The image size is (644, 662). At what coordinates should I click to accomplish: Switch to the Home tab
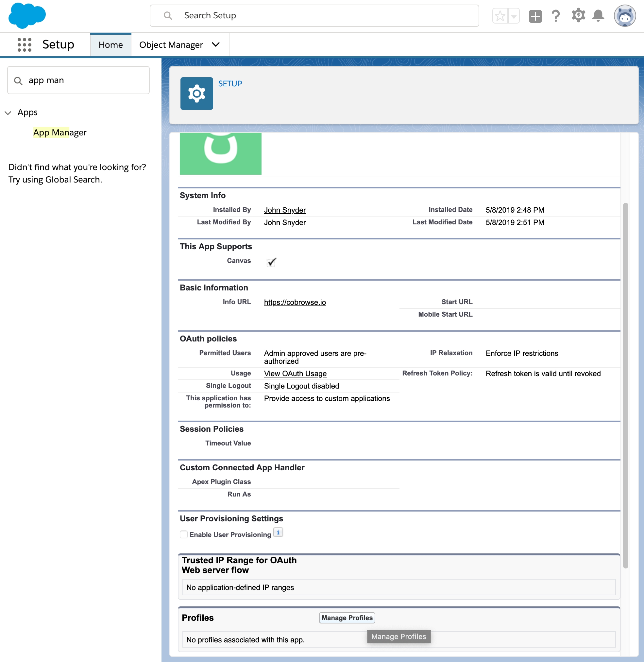[110, 45]
